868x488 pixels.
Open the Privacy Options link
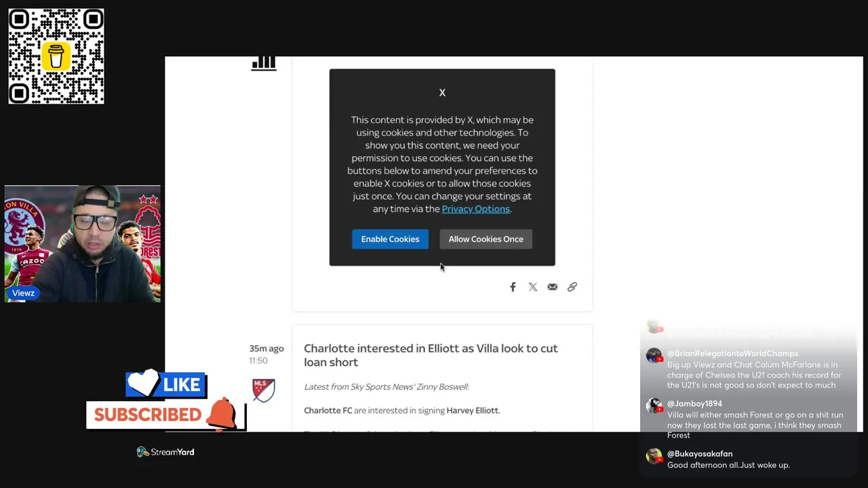pos(475,209)
